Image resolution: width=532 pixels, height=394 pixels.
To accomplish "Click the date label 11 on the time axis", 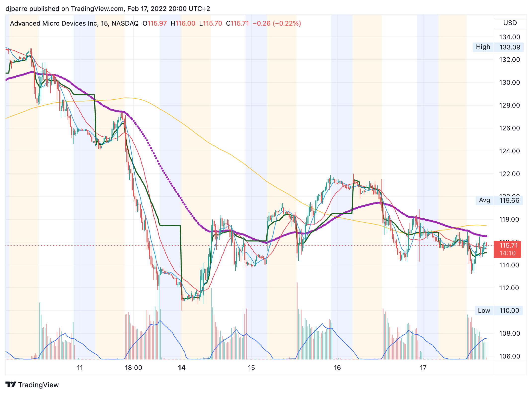I will [80, 368].
